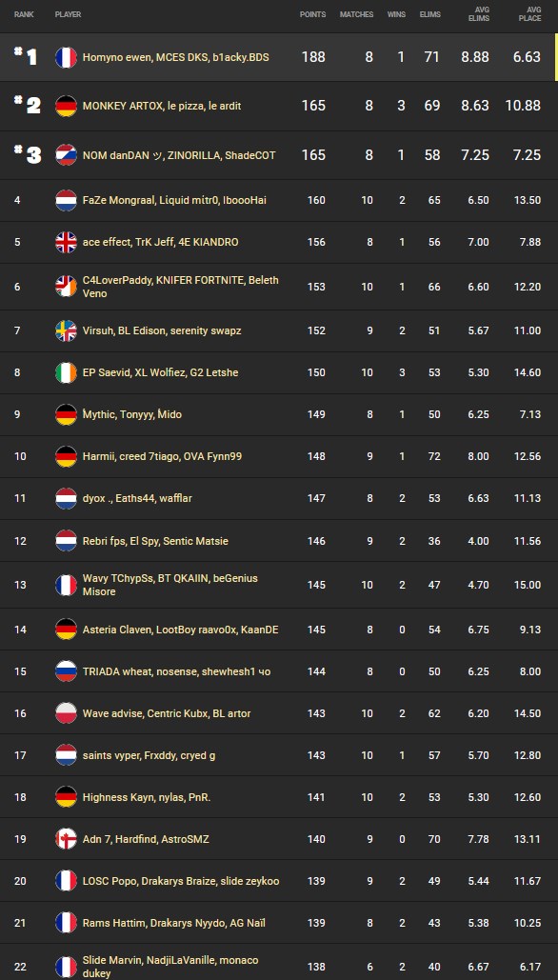
Task: Click the French flag beside Homyno ewen
Action: point(66,57)
